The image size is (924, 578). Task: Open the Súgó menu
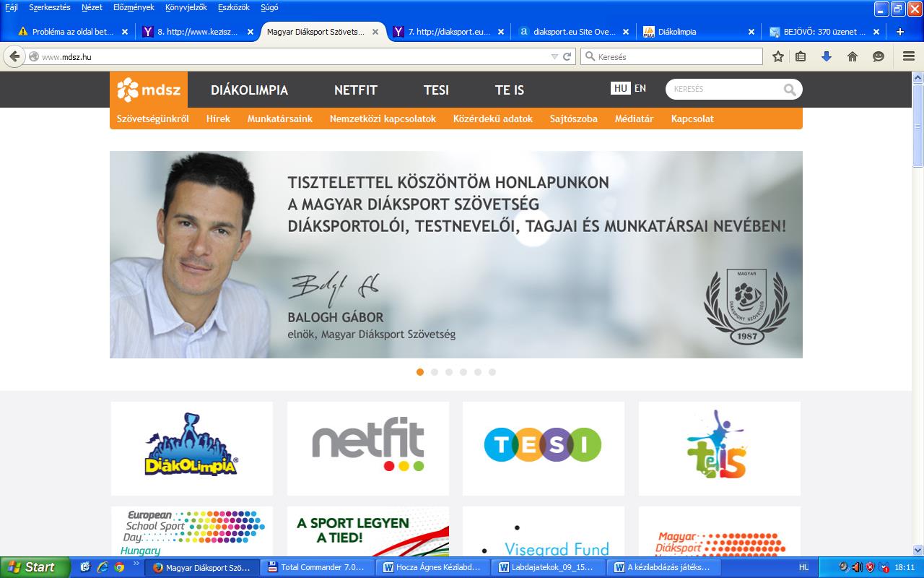(x=269, y=8)
